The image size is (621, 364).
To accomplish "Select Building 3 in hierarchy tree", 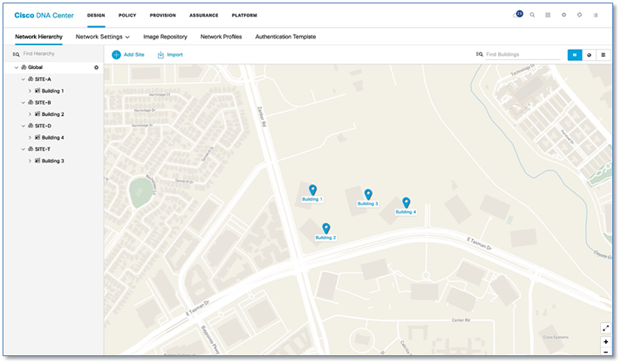I will [53, 161].
